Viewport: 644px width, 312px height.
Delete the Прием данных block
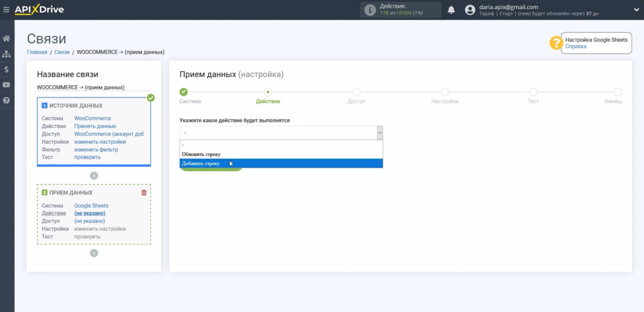[x=144, y=193]
